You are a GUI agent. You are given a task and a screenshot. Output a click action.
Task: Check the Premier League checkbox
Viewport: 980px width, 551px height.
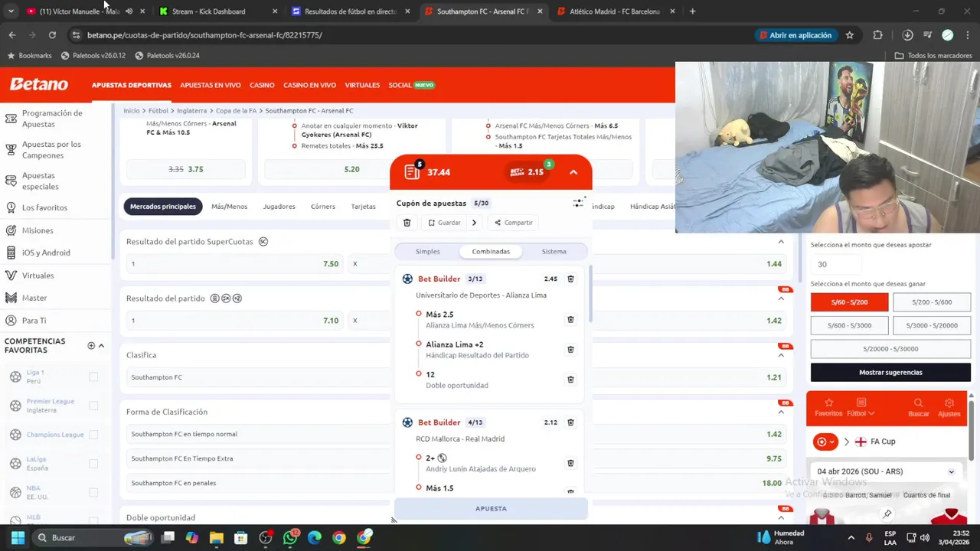pyautogui.click(x=93, y=406)
